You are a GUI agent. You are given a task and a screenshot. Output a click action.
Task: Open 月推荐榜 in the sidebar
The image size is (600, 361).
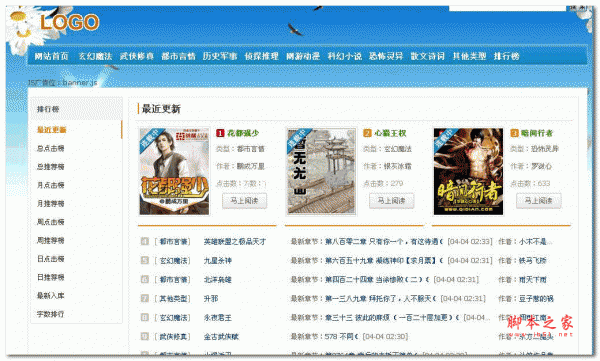click(51, 203)
